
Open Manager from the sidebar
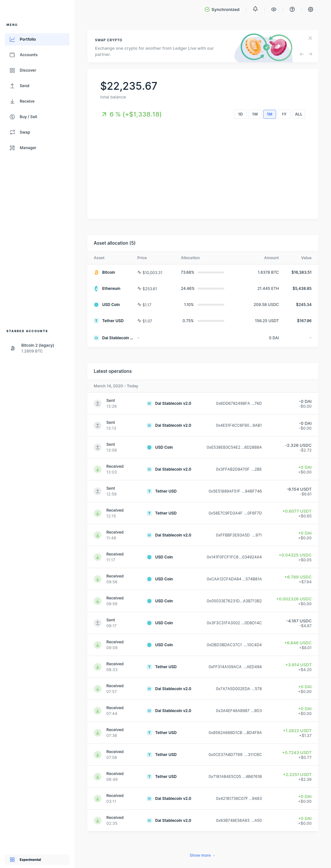tap(37, 148)
